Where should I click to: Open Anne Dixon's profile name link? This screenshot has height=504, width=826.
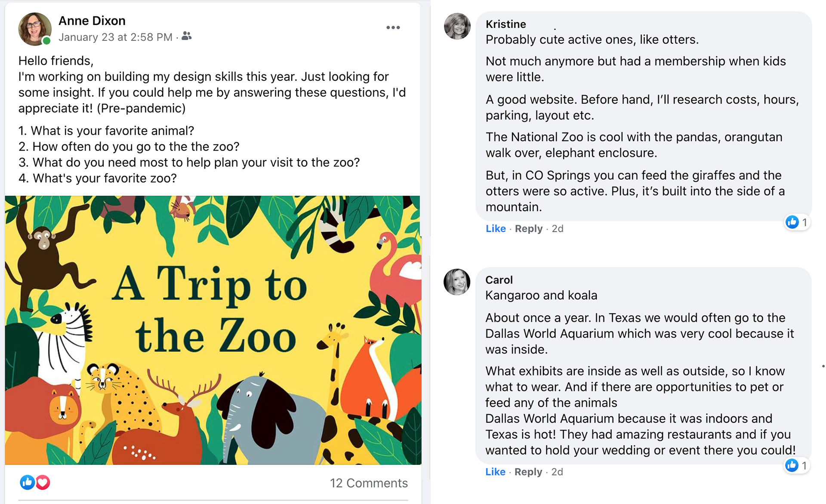tap(92, 21)
